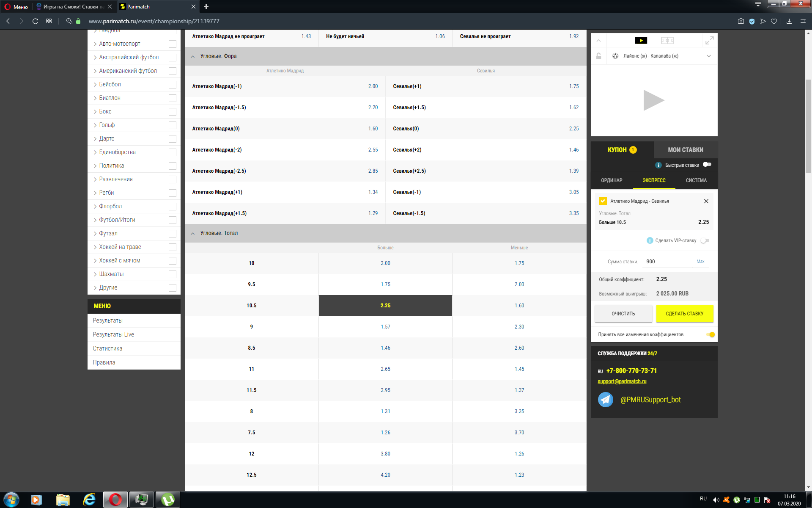The image size is (812, 508).
Task: Click the Max stake link
Action: tap(700, 262)
